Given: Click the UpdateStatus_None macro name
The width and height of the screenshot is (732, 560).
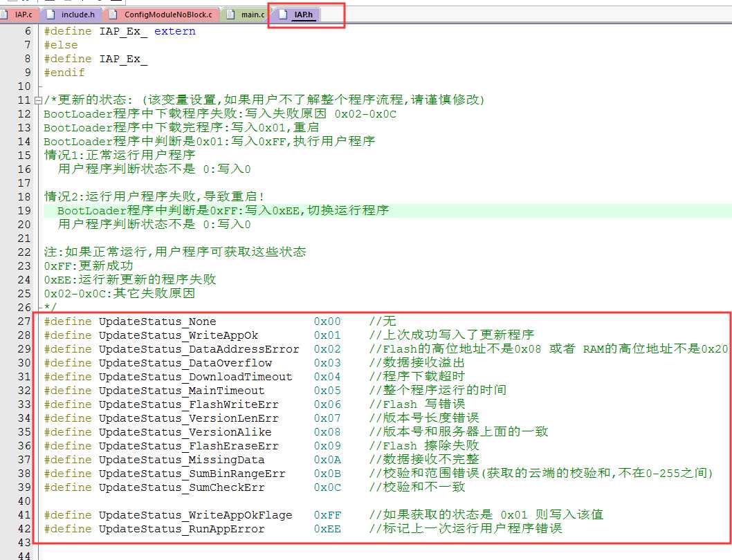Looking at the screenshot, I should click(x=157, y=321).
